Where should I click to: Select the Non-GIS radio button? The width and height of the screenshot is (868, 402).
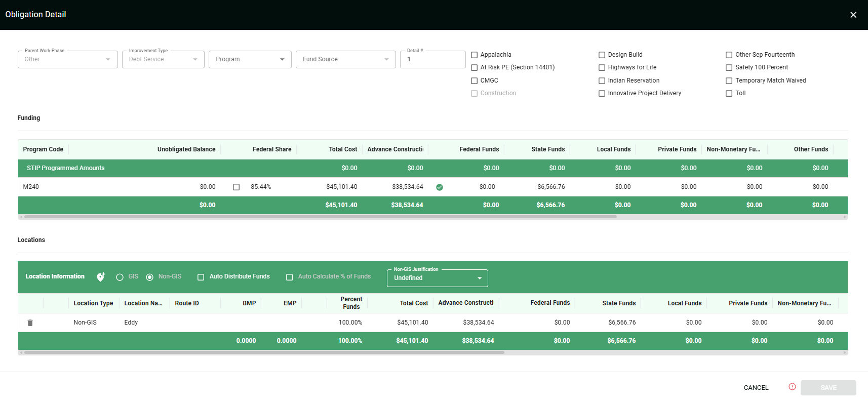pos(150,277)
